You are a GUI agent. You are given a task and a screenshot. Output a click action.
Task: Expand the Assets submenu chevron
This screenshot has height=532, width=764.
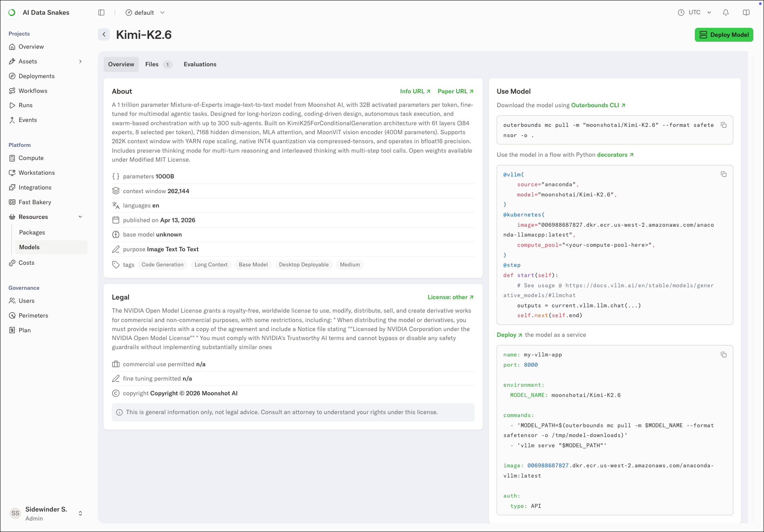pos(80,61)
